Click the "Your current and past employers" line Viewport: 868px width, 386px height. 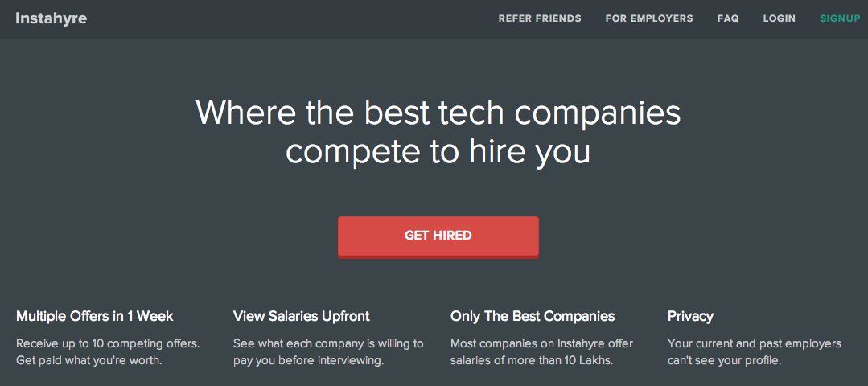(755, 343)
